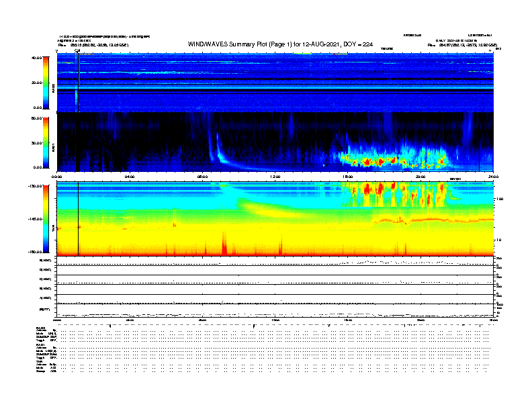Click the RAD2 spectrogram panel
Screen dimensions: 532x411
point(275,82)
